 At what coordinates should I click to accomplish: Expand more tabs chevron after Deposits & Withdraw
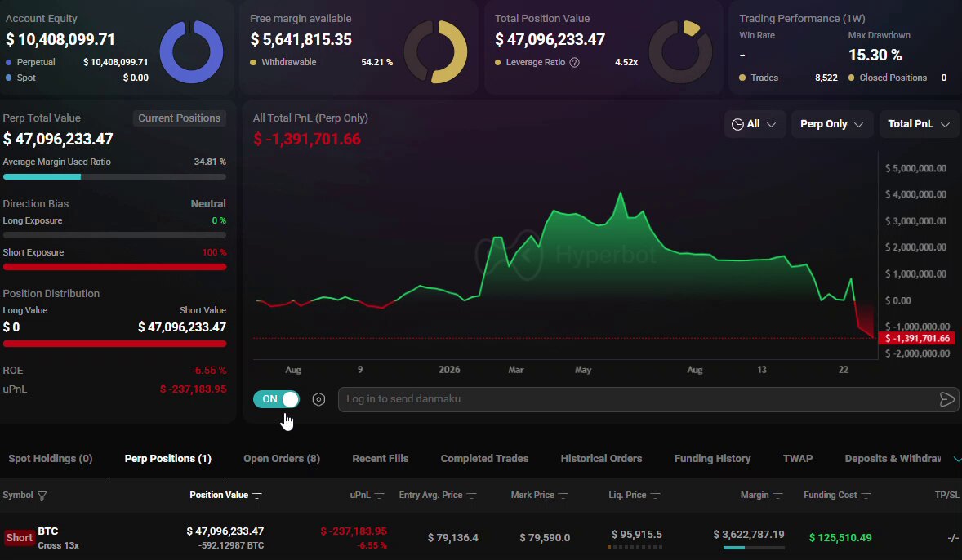(956, 459)
